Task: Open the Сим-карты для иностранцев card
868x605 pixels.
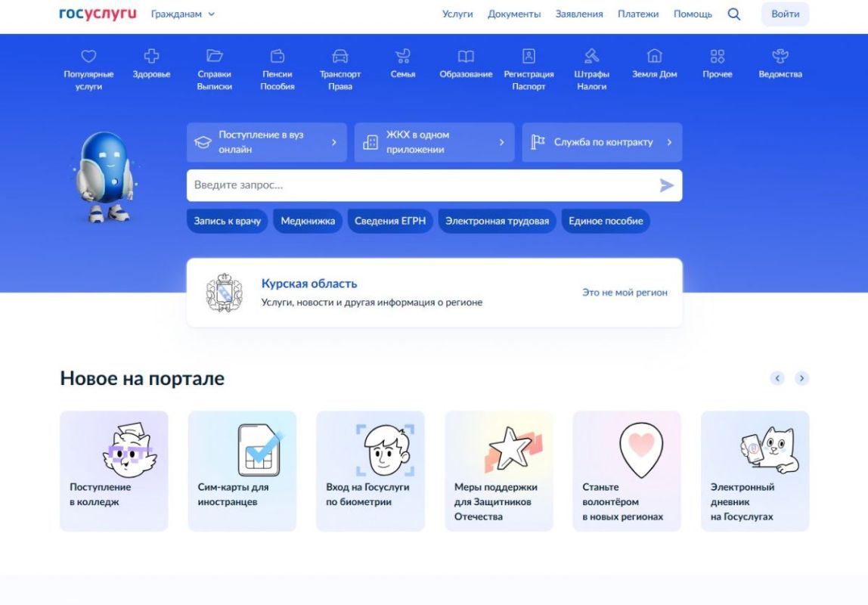Action: click(242, 471)
